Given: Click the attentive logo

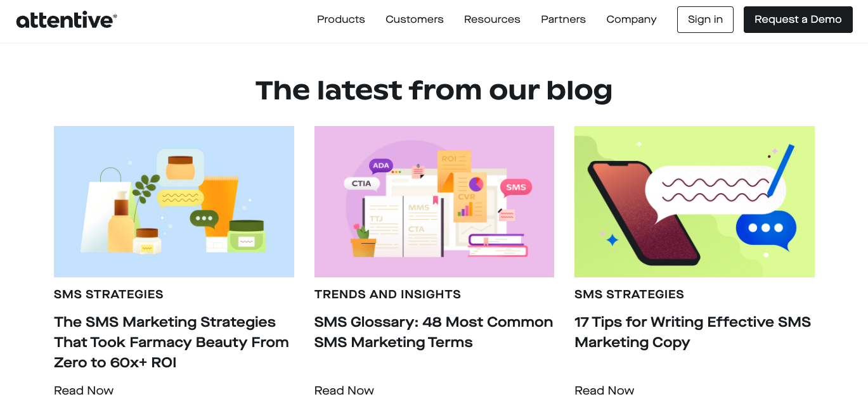Looking at the screenshot, I should pyautogui.click(x=67, y=20).
